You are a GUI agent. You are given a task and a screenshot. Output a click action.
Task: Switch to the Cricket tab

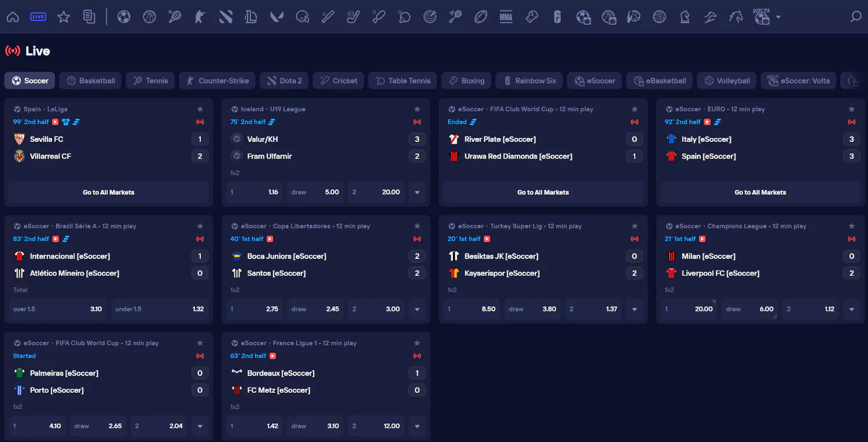(x=339, y=81)
